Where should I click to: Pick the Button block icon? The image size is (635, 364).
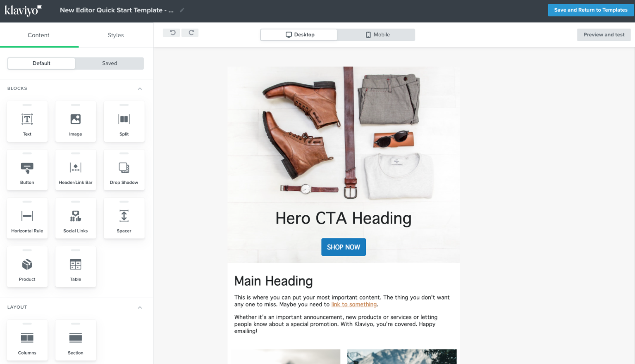pos(27,168)
